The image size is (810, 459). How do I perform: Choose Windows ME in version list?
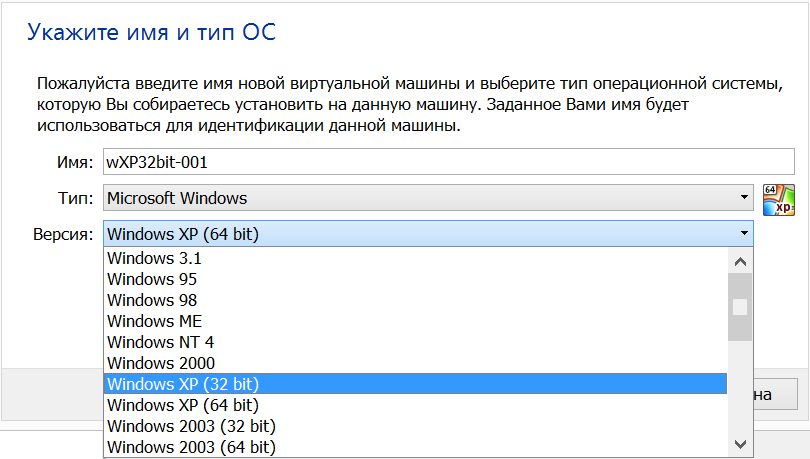(x=415, y=321)
